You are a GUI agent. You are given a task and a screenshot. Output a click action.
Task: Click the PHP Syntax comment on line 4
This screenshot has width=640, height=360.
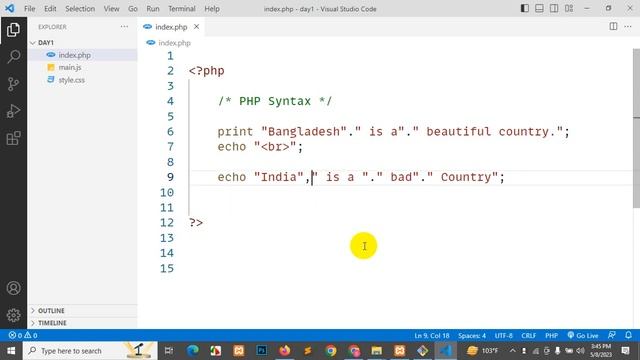(275, 101)
